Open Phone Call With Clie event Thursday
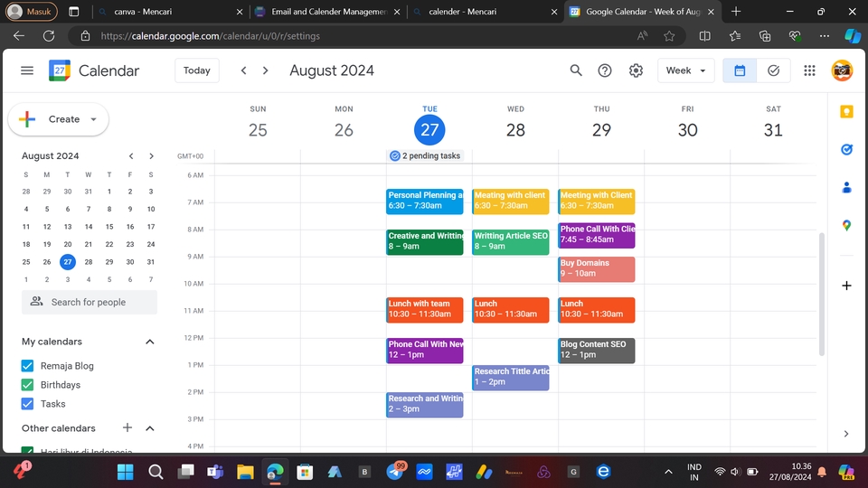 596,235
